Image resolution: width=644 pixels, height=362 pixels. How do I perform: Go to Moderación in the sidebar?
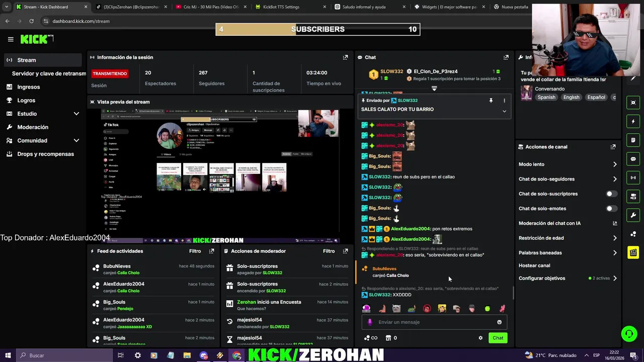(x=33, y=127)
